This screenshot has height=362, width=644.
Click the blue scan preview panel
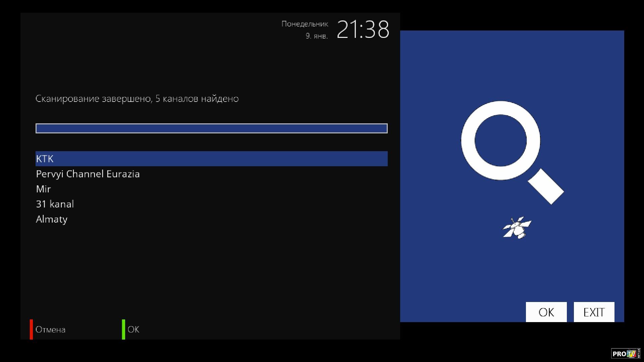pos(512,176)
